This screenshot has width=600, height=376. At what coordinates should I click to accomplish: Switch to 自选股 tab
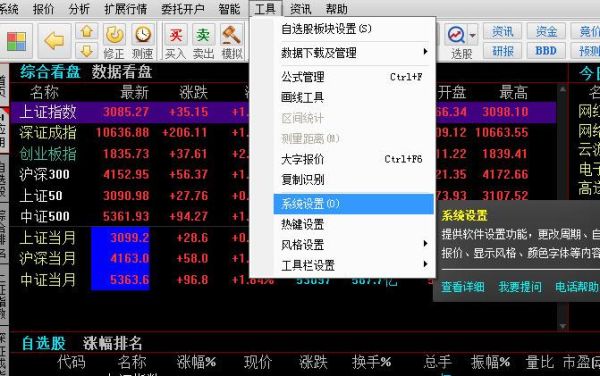point(44,343)
